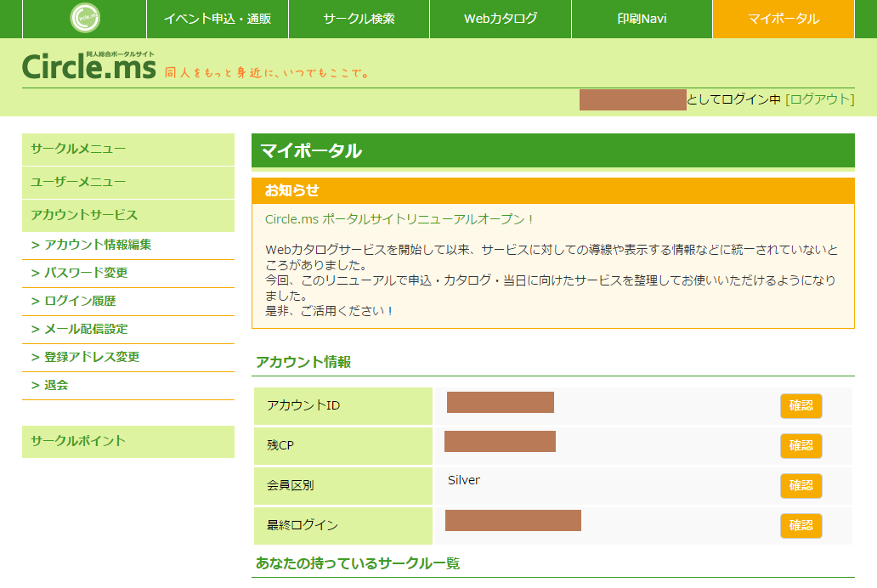Click the Circle.ms round logo icon
Image resolution: width=877 pixels, height=588 pixels.
pos(85,18)
